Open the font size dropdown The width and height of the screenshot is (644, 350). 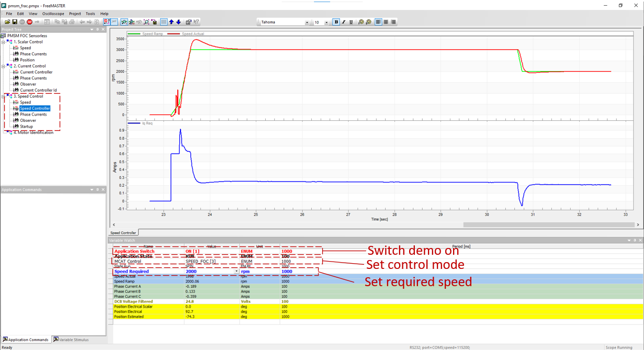[326, 22]
